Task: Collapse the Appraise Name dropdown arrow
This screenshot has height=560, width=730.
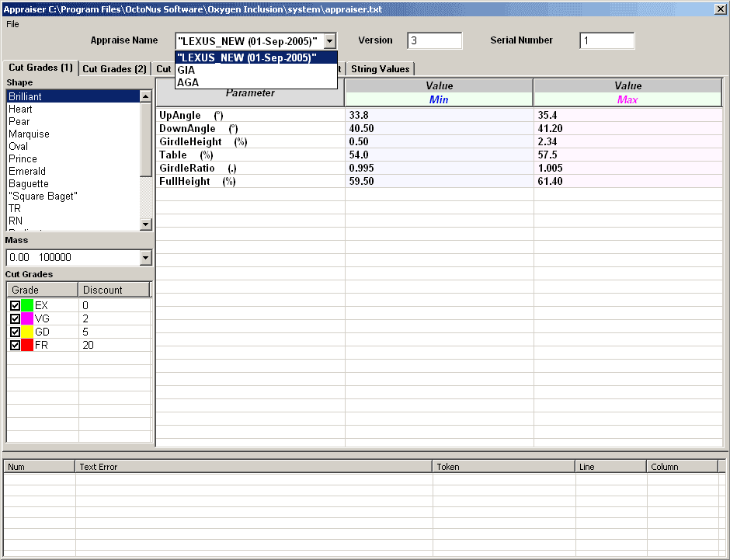Action: (330, 40)
